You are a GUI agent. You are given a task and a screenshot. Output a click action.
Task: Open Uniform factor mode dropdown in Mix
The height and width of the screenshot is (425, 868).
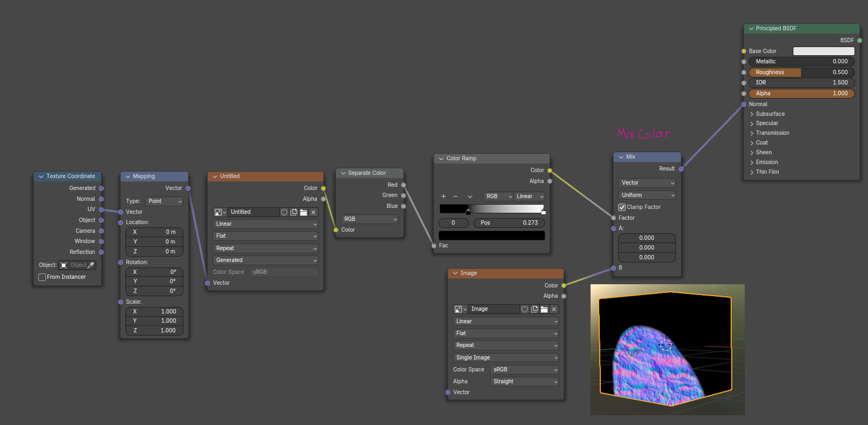(647, 195)
